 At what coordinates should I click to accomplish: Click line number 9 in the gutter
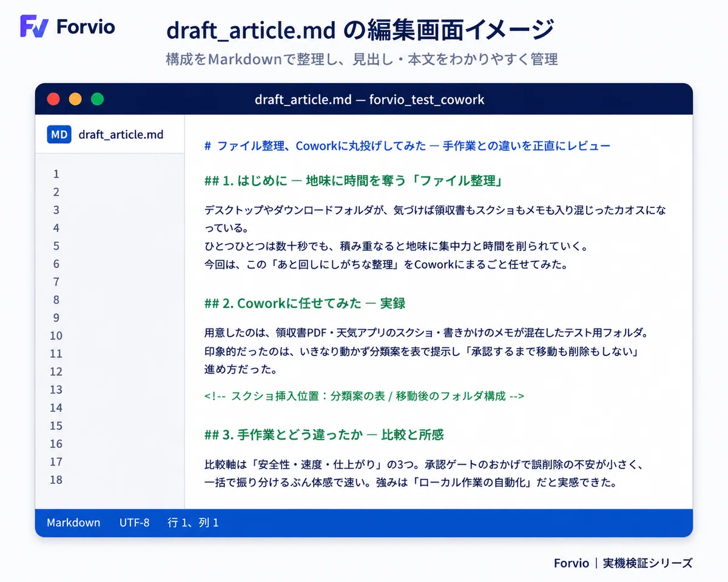click(x=56, y=318)
